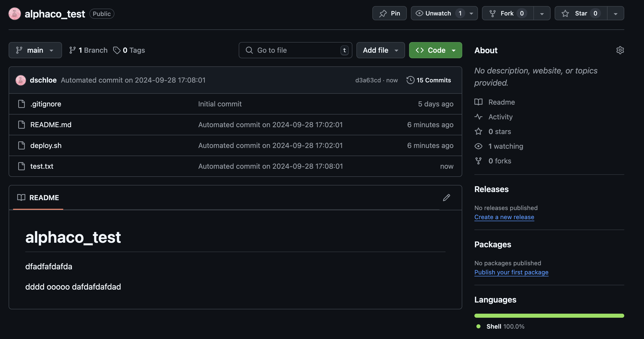Open latest commit message dated 17:08:01 in header
The image size is (644, 339).
coord(133,80)
